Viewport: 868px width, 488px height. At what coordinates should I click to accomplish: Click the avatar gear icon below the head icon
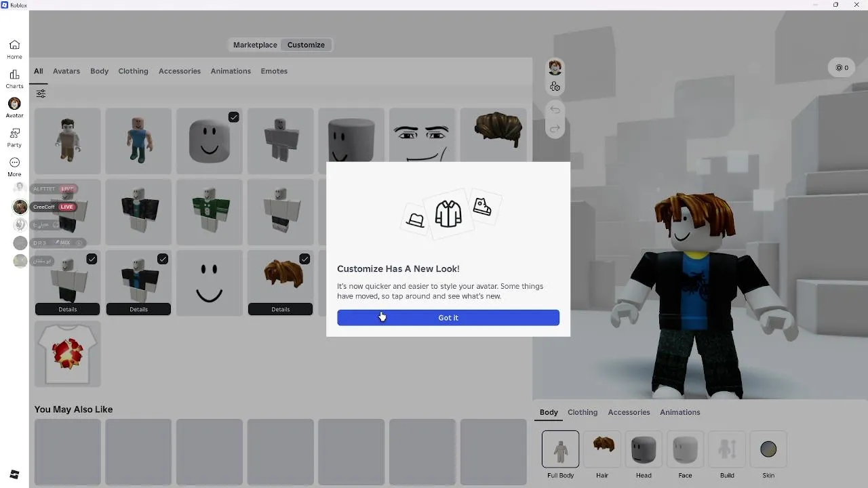(555, 87)
